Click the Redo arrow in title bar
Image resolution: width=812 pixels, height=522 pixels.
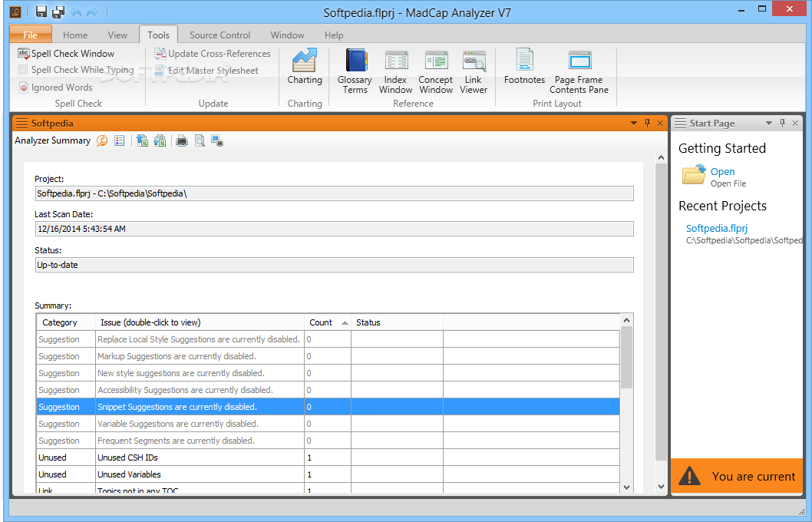(x=92, y=12)
